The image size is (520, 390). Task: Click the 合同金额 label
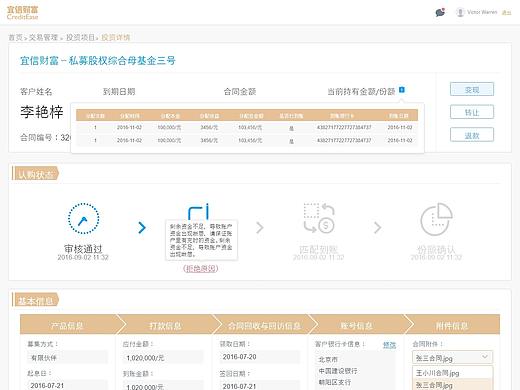[x=240, y=91]
